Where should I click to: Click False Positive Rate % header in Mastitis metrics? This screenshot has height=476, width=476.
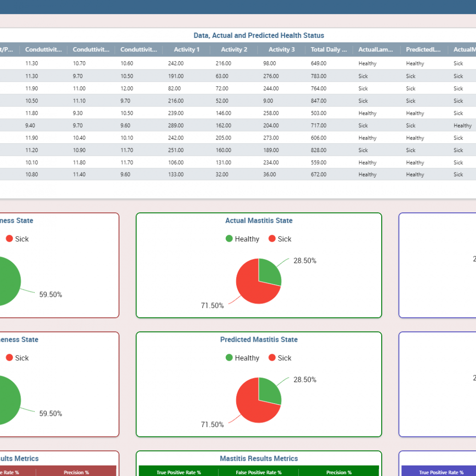tap(259, 472)
